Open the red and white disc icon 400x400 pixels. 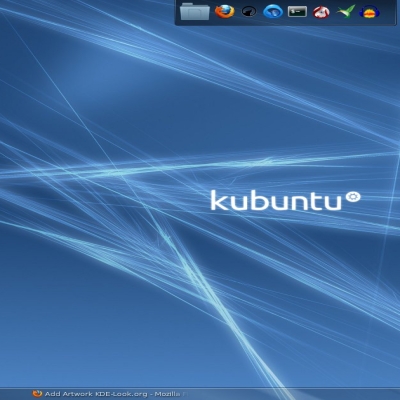click(321, 12)
